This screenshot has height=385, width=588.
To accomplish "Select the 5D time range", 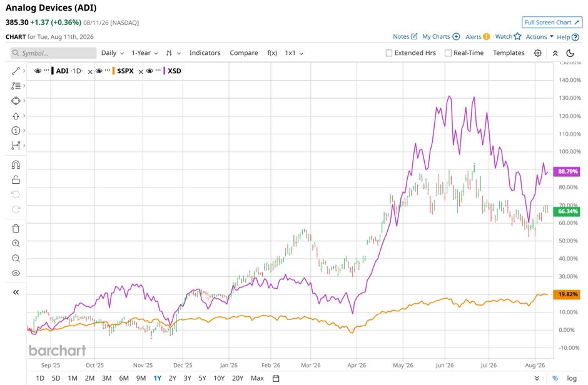I will [x=56, y=378].
